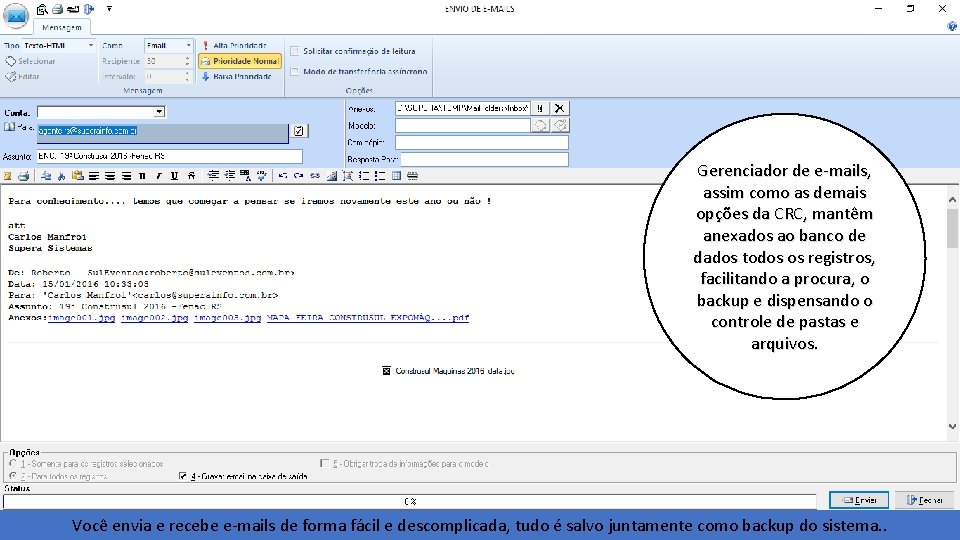Uncheck option 4 save email in outbox
Viewport: 960px width, 540px height.
(182, 476)
